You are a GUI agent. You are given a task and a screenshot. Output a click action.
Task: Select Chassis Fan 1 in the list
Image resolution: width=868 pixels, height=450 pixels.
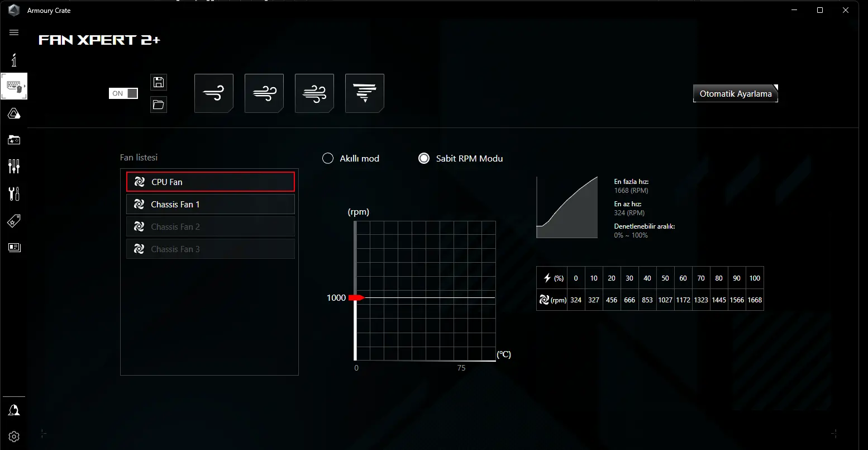tap(211, 204)
